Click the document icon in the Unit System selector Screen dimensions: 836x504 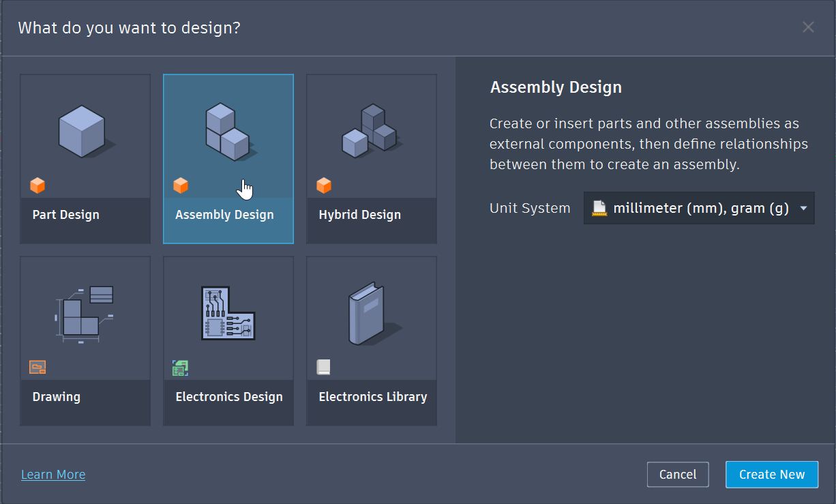[600, 208]
